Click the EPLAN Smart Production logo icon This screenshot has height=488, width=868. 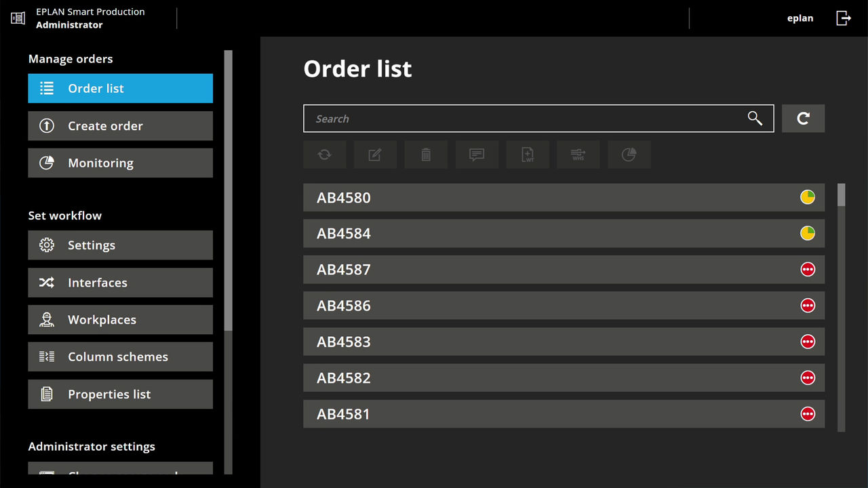pyautogui.click(x=17, y=18)
